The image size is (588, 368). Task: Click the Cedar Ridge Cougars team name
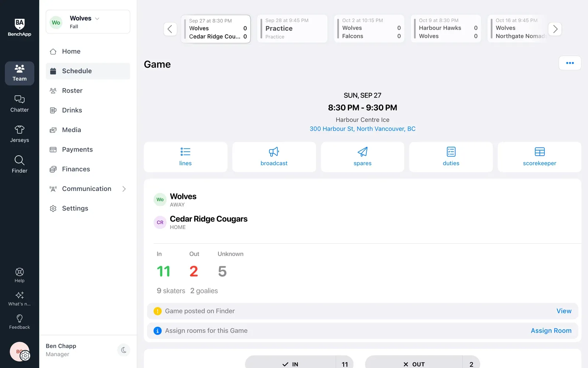tap(208, 219)
